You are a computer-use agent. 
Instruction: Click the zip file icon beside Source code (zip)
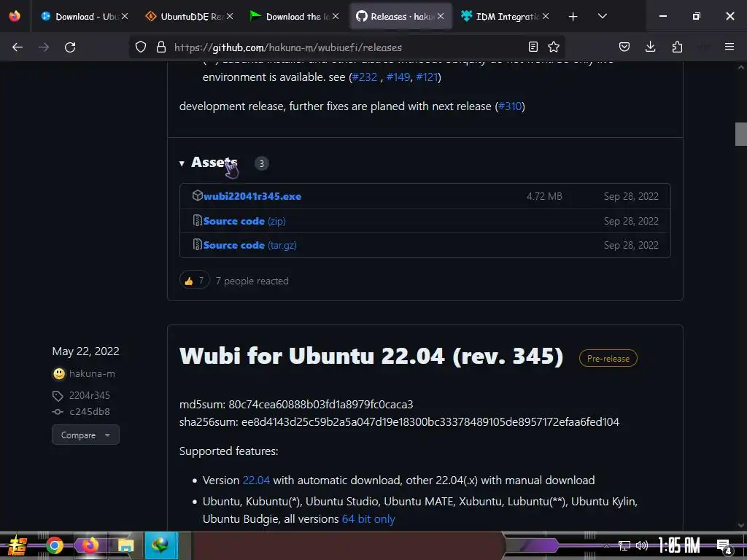(x=197, y=220)
